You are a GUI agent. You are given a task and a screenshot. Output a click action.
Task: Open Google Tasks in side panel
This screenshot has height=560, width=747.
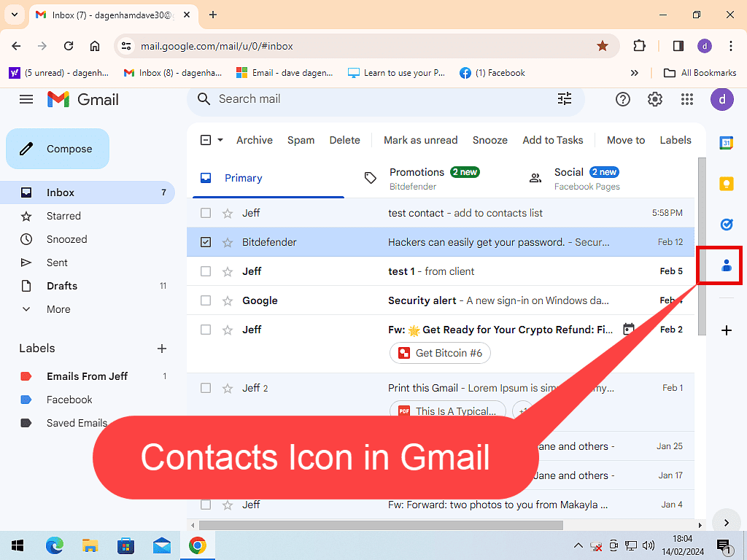tap(726, 225)
